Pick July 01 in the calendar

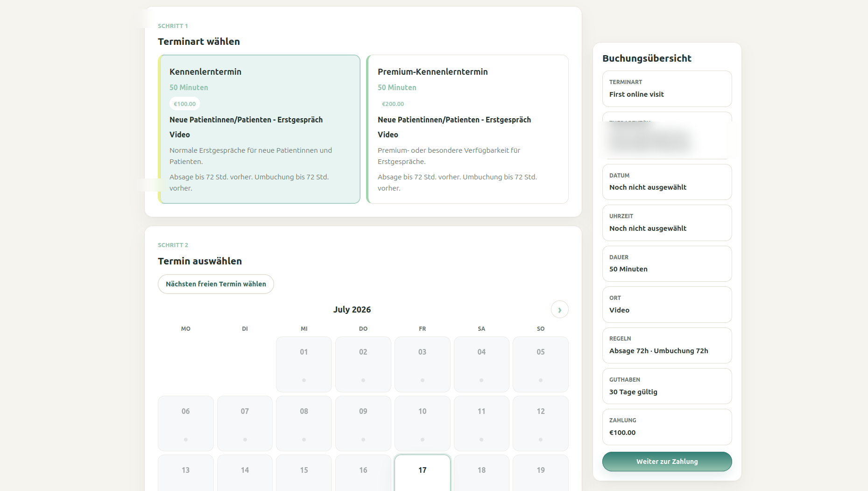(x=304, y=364)
